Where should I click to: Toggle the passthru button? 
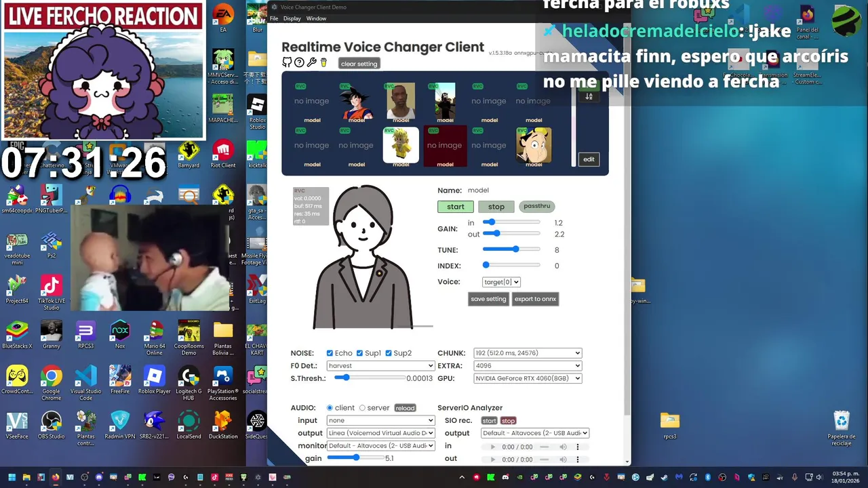[537, 206]
